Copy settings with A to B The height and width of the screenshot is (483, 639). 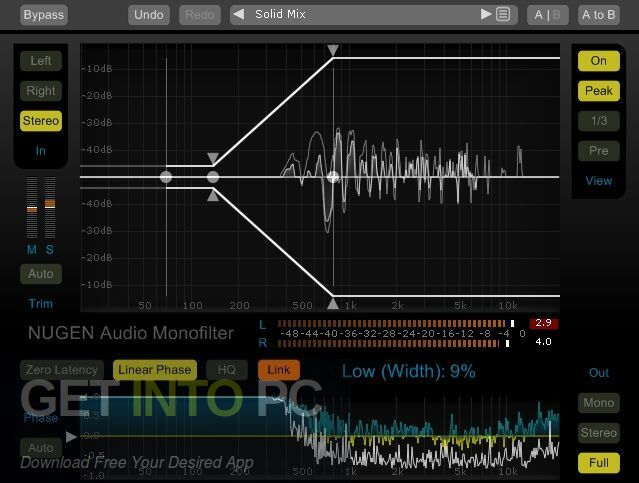[599, 15]
